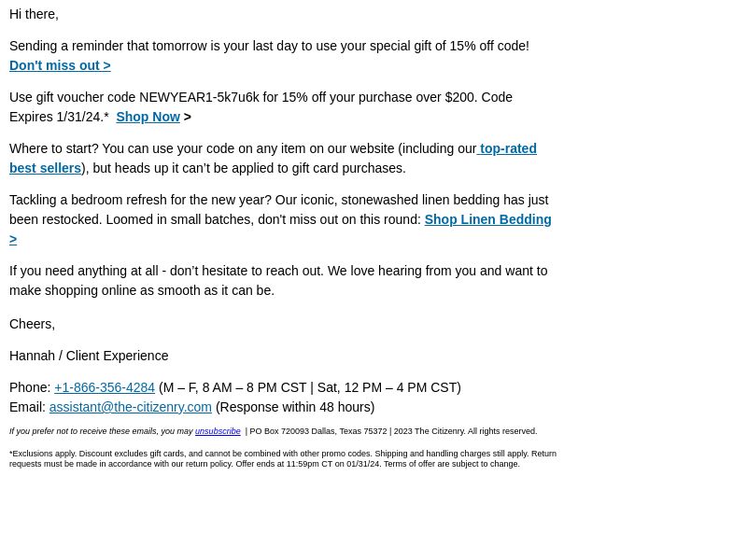Click the "(Response within 48 hours)" note
Viewport: 747px width, 560px height.
tap(295, 407)
